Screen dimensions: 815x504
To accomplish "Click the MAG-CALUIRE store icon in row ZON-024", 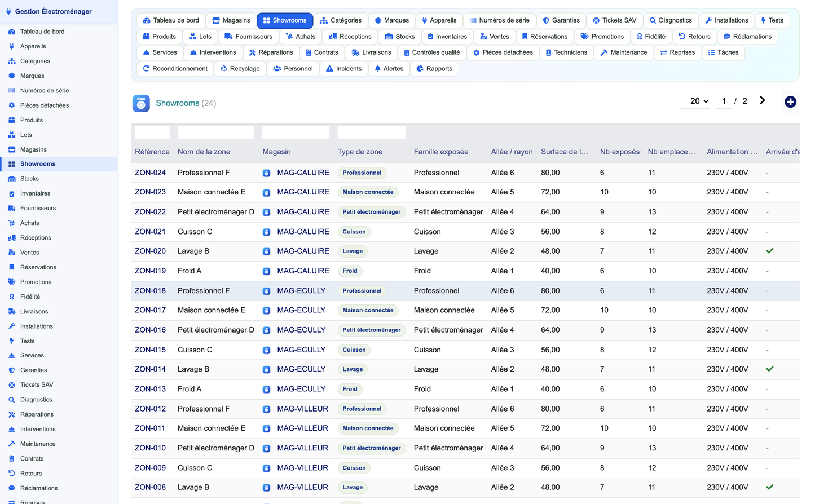I will (x=266, y=173).
